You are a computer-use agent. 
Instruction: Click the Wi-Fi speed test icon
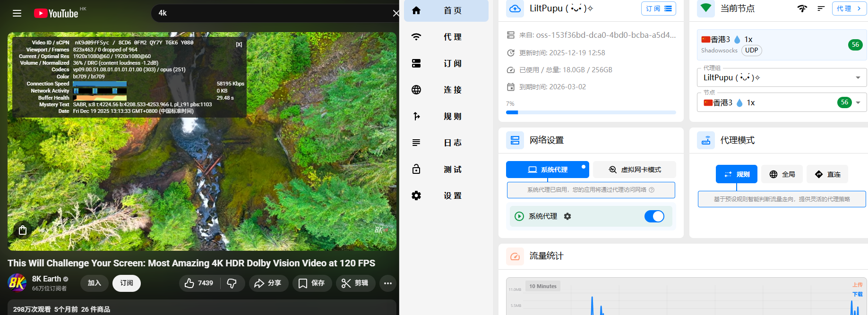802,9
